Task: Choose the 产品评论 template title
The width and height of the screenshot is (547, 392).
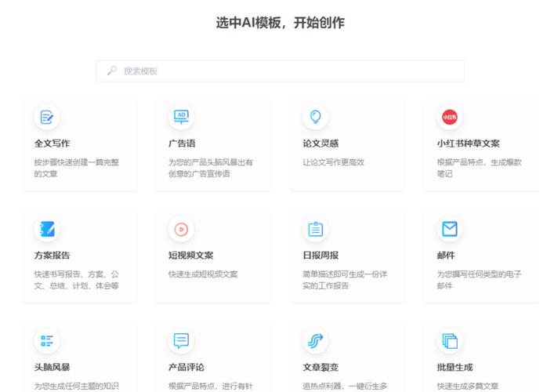Action: point(187,367)
